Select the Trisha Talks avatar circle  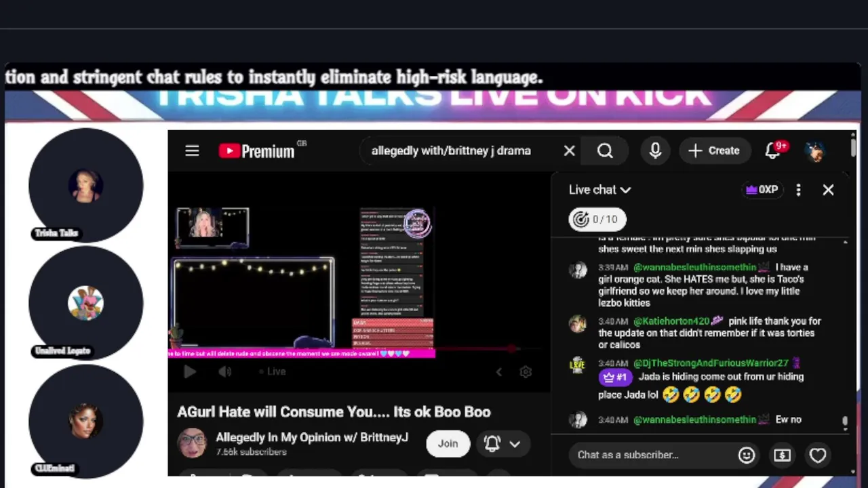86,185
